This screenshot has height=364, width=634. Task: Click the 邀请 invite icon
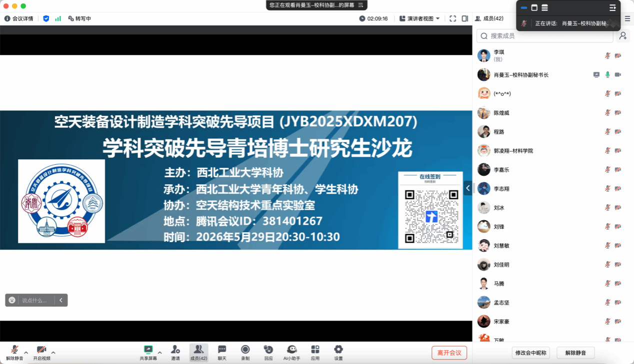pyautogui.click(x=175, y=350)
